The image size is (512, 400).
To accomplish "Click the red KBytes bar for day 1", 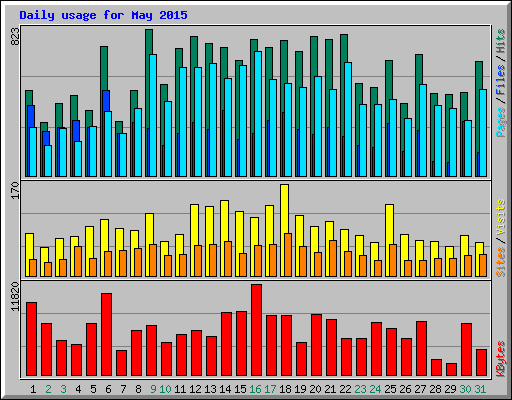I will (x=31, y=339).
